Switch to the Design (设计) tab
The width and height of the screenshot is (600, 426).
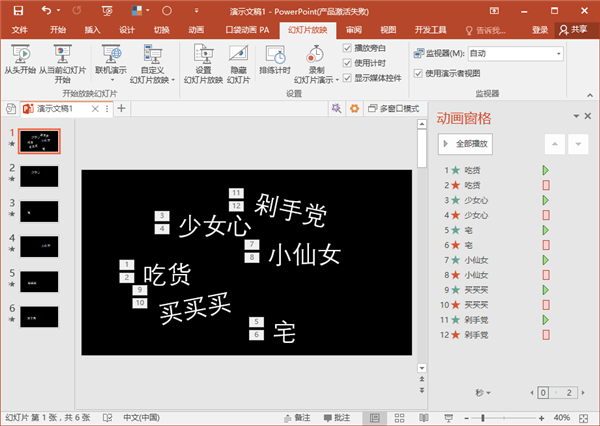(x=127, y=30)
